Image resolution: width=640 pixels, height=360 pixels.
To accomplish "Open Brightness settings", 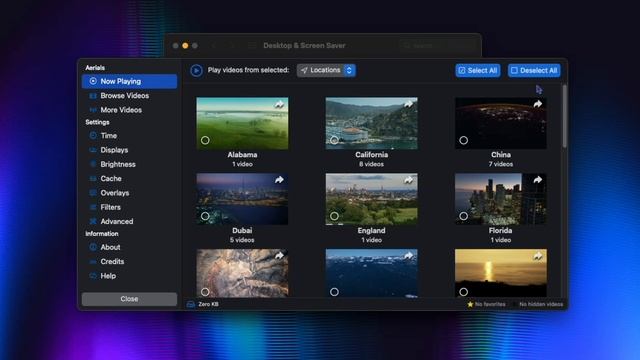I will coord(129,164).
